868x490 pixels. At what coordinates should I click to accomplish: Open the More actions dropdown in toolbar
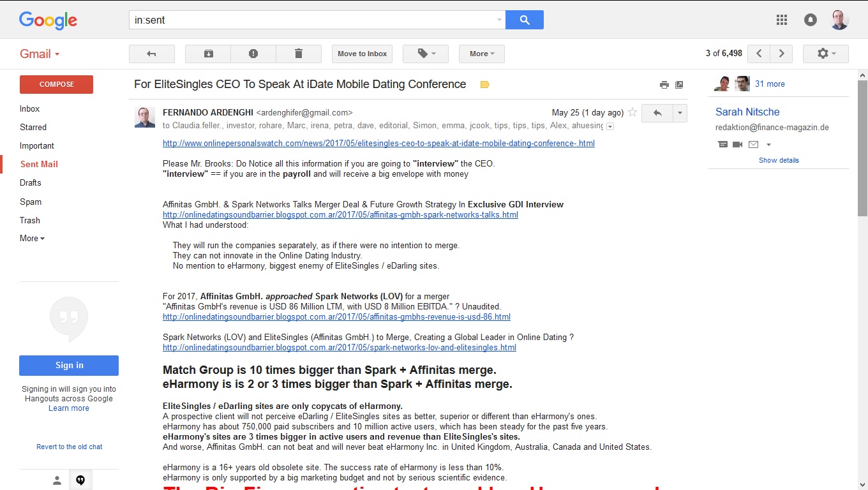pyautogui.click(x=482, y=54)
